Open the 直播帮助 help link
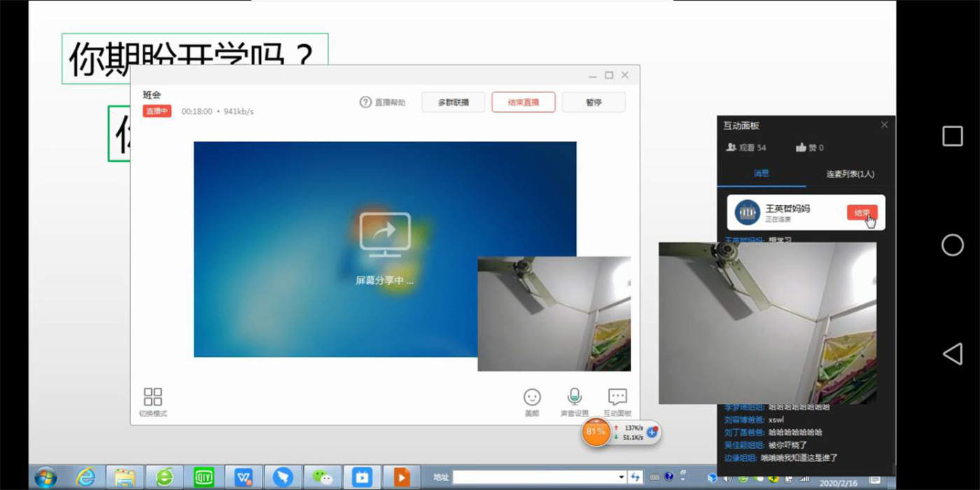The width and height of the screenshot is (980, 490). (382, 102)
